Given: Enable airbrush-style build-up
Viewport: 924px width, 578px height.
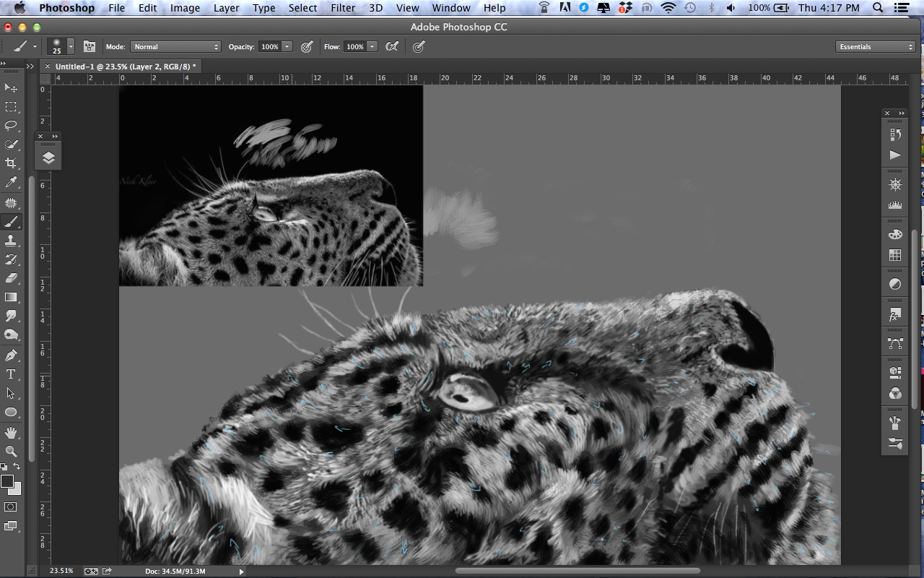Looking at the screenshot, I should pyautogui.click(x=392, y=46).
